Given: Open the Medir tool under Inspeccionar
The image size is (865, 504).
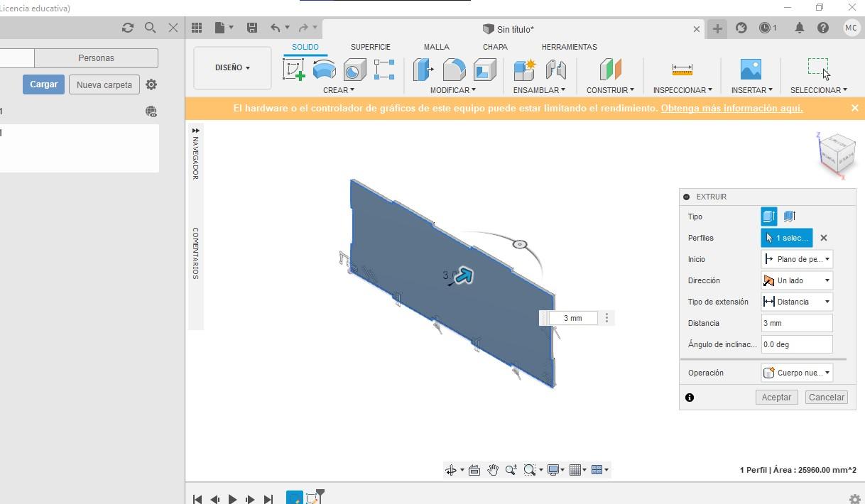Looking at the screenshot, I should coord(680,70).
